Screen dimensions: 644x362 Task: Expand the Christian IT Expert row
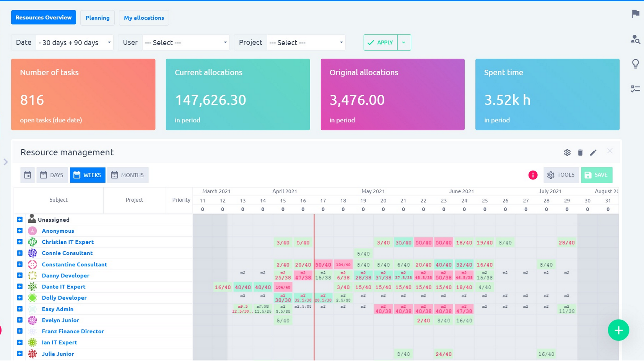pyautogui.click(x=20, y=242)
